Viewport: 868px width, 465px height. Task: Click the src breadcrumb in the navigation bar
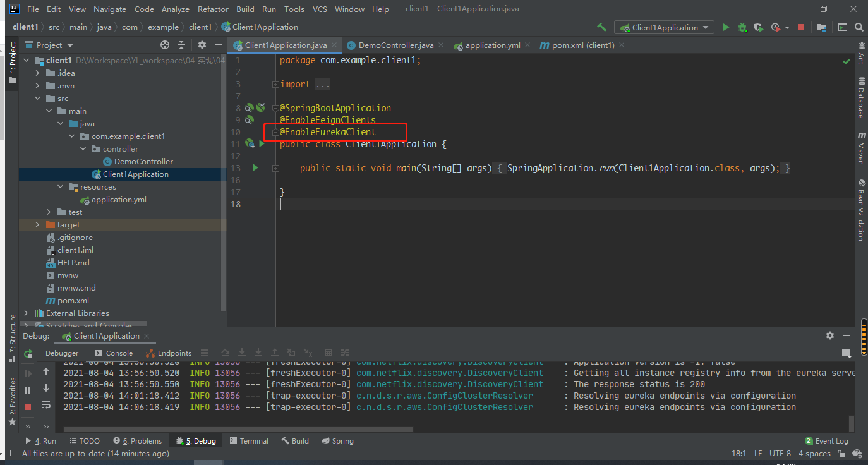[x=54, y=27]
